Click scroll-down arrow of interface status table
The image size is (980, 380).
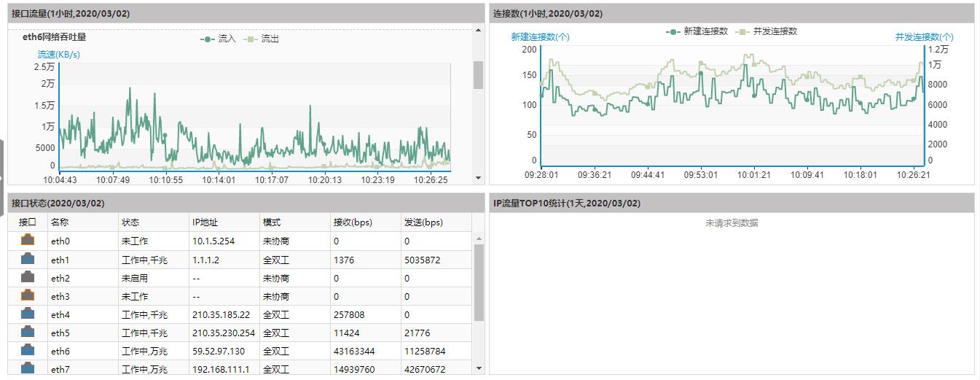tap(479, 369)
